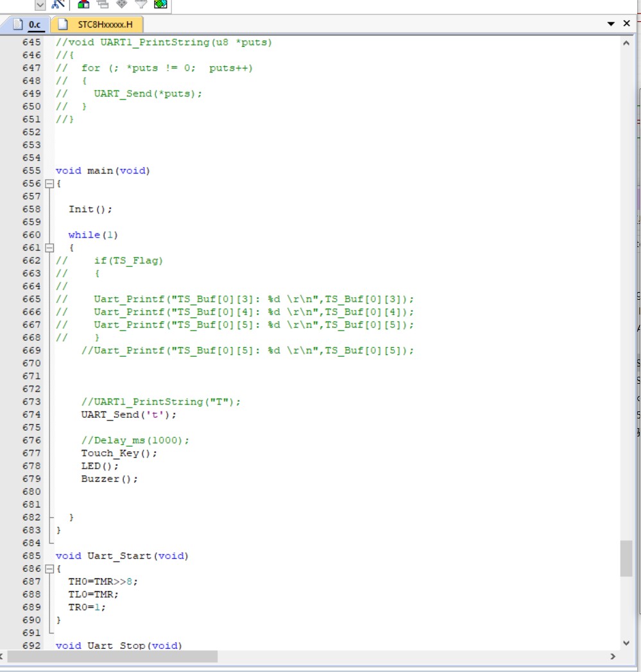Open the Pack Installer icon

point(160,4)
